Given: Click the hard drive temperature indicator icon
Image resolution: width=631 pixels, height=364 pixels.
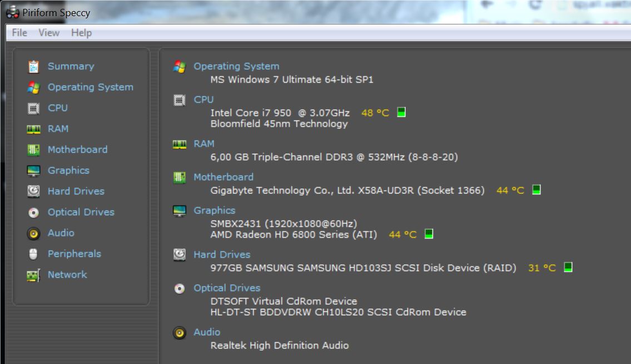Looking at the screenshot, I should point(568,267).
